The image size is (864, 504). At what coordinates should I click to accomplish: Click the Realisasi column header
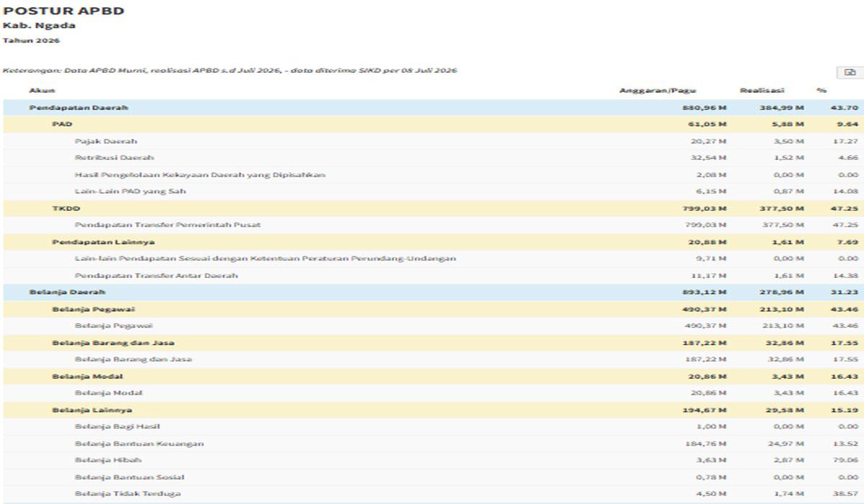[762, 91]
